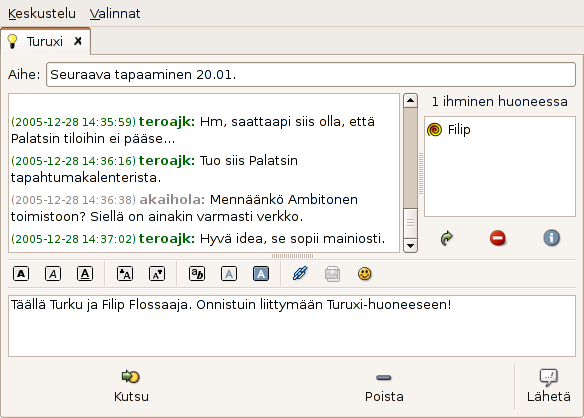Open the Keskustelu menu
The image size is (584, 418).
42,13
